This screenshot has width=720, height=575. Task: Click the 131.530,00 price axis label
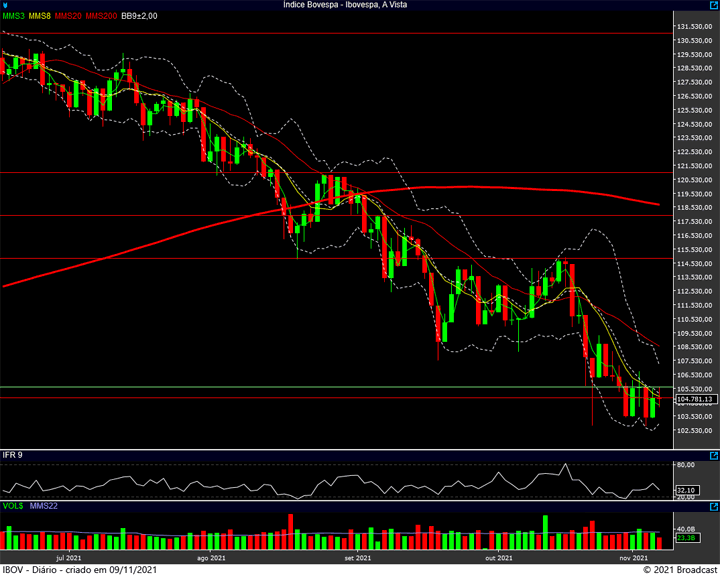coord(698,27)
